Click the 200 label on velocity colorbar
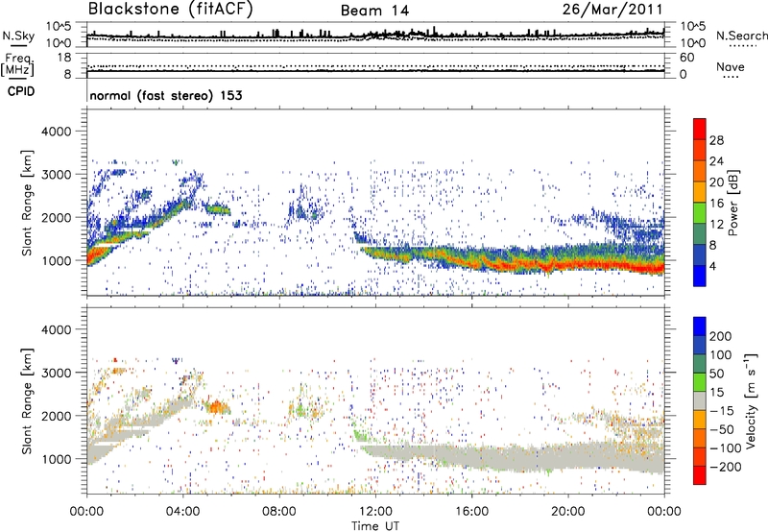Screen dimensions: 768x532 click(720, 336)
